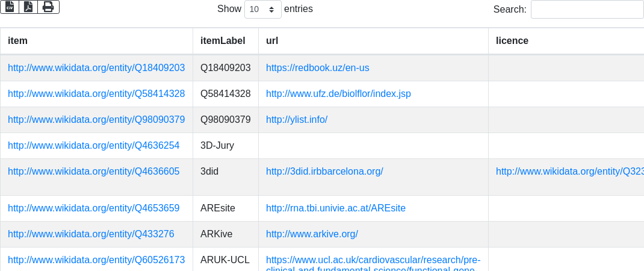The height and width of the screenshot is (271, 644).
Task: Open licence entity link for 3did row
Action: 569,172
